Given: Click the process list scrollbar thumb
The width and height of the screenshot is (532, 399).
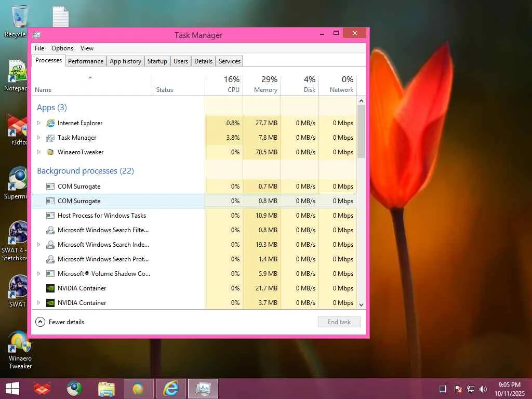Looking at the screenshot, I should click(x=362, y=131).
